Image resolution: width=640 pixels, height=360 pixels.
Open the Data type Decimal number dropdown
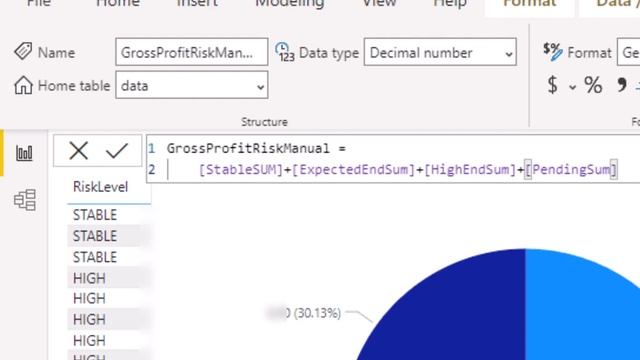click(440, 52)
